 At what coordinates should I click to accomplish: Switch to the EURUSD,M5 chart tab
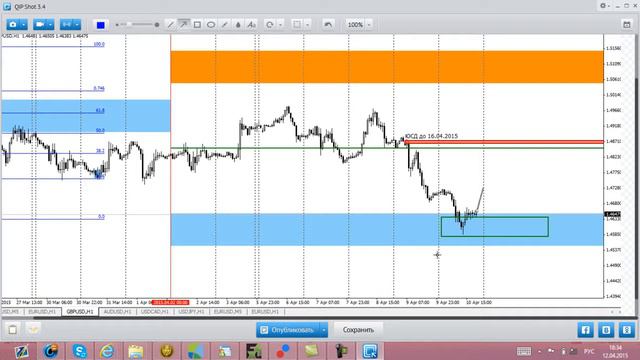click(228, 311)
